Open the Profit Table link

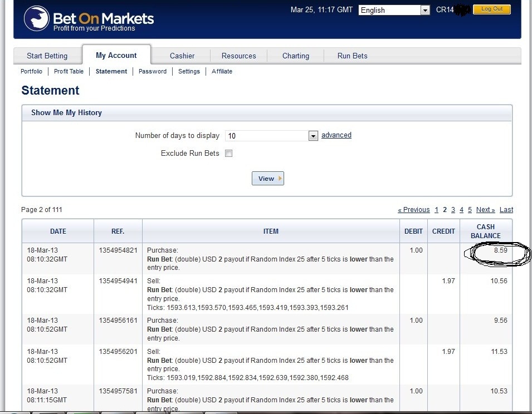pos(69,71)
